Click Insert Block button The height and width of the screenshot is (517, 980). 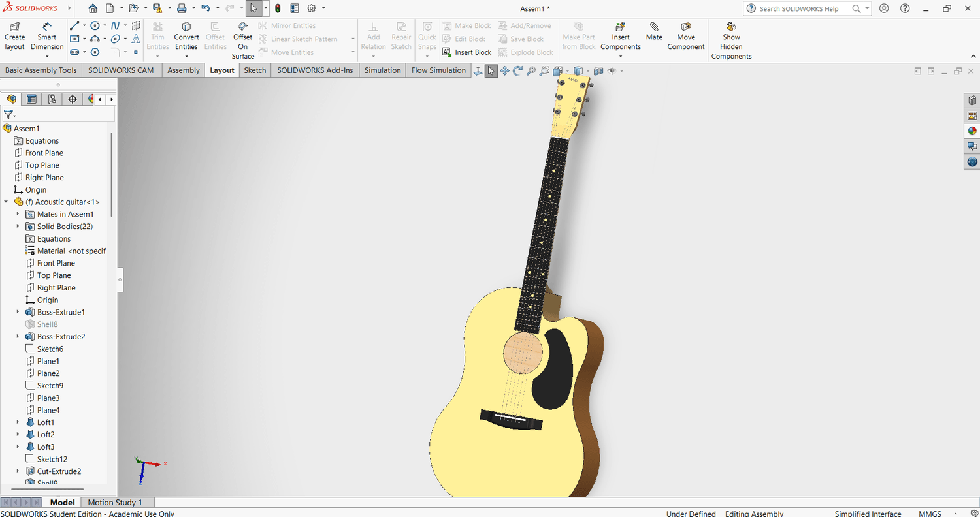click(x=466, y=52)
